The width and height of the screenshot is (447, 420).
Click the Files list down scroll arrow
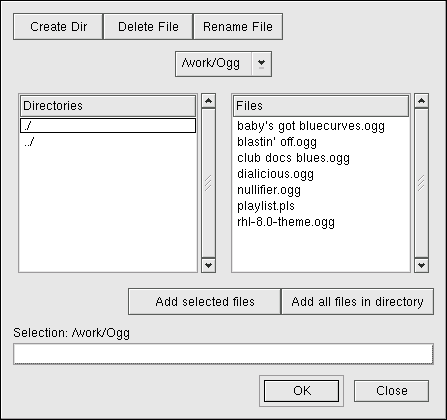tap(421, 265)
